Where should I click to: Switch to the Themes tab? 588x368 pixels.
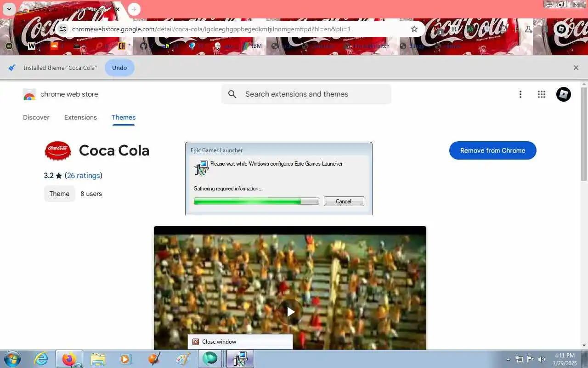[124, 117]
